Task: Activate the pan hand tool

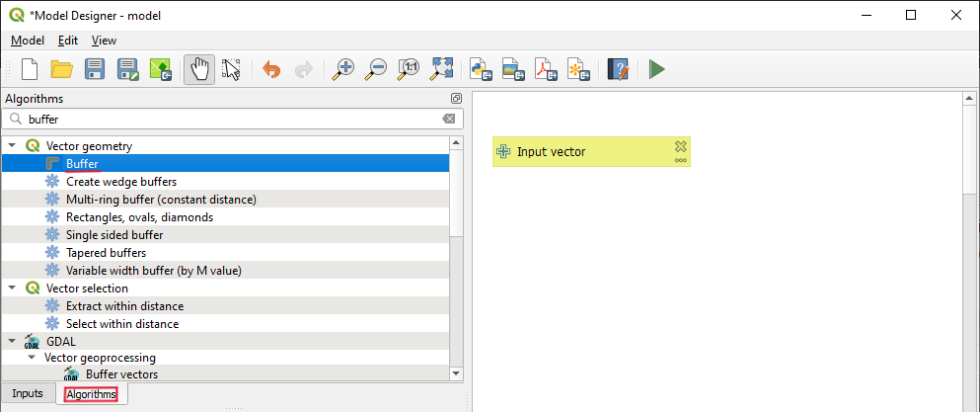Action: [199, 69]
